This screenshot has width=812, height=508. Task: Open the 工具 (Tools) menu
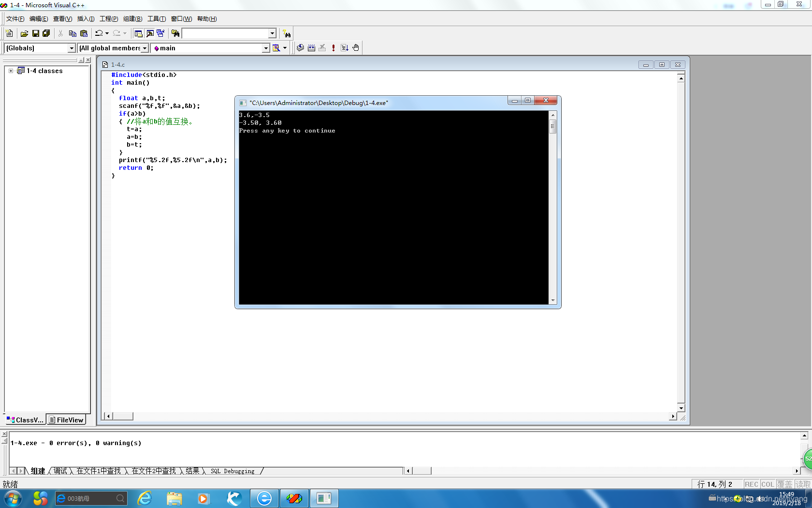tap(157, 19)
